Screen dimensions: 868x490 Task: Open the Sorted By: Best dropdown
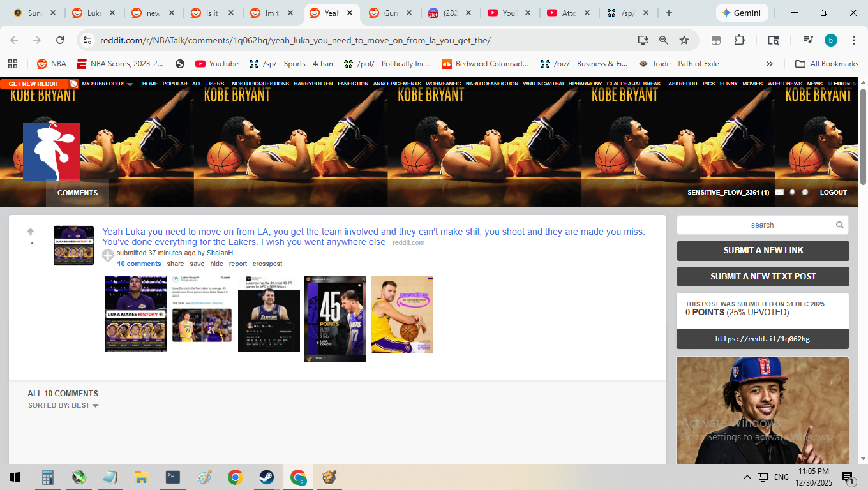pyautogui.click(x=63, y=405)
